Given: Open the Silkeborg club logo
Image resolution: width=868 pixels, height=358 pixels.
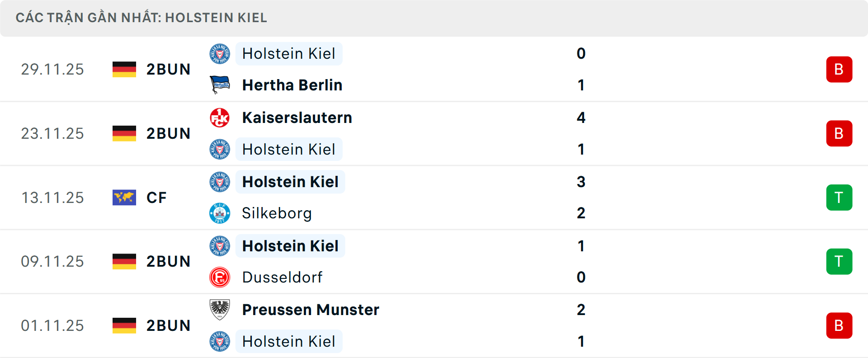Looking at the screenshot, I should (220, 213).
